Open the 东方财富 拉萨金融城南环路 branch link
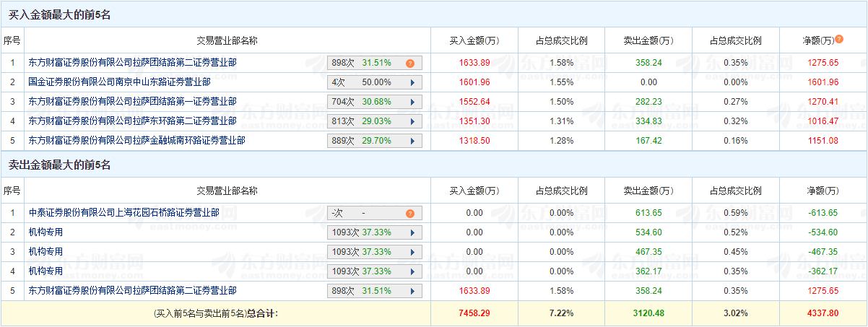 [136, 141]
